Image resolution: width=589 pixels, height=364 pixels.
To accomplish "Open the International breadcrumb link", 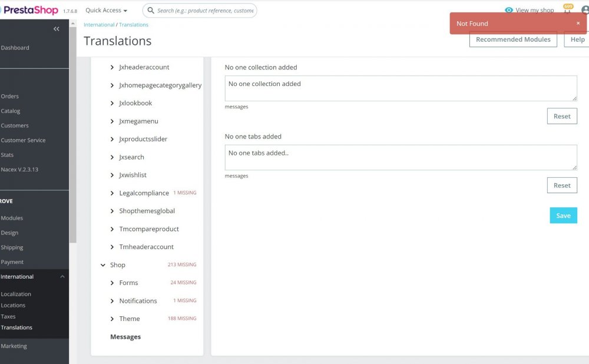I will pos(99,24).
